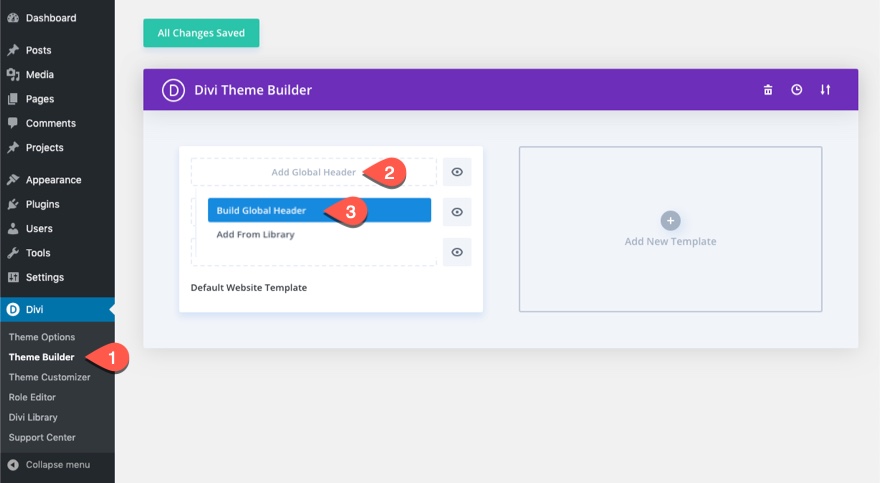Open Theme Builder submenu link

coord(41,357)
